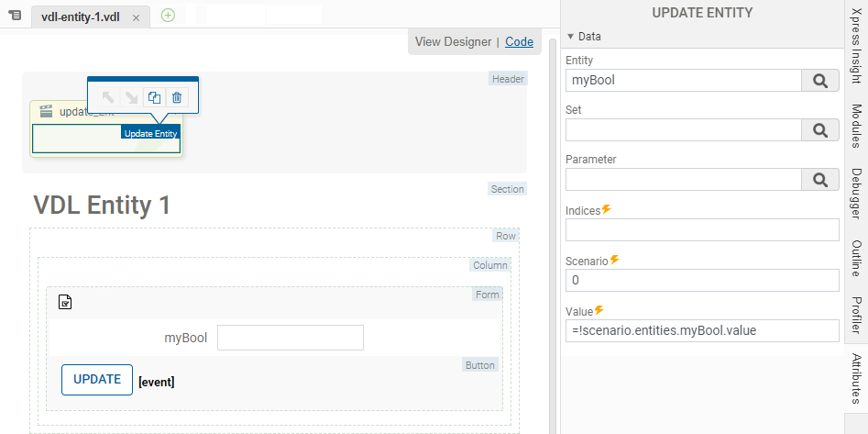This screenshot has height=434, width=868.
Task: Open the Parameter search lookup
Action: pyautogui.click(x=820, y=180)
